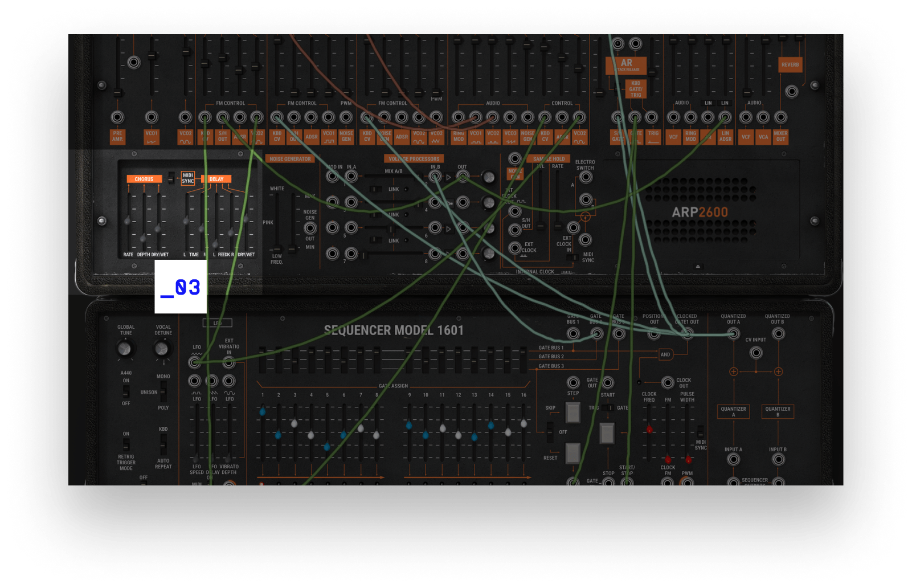Click the Vocal Detune knob
912x588 pixels.
(162, 348)
